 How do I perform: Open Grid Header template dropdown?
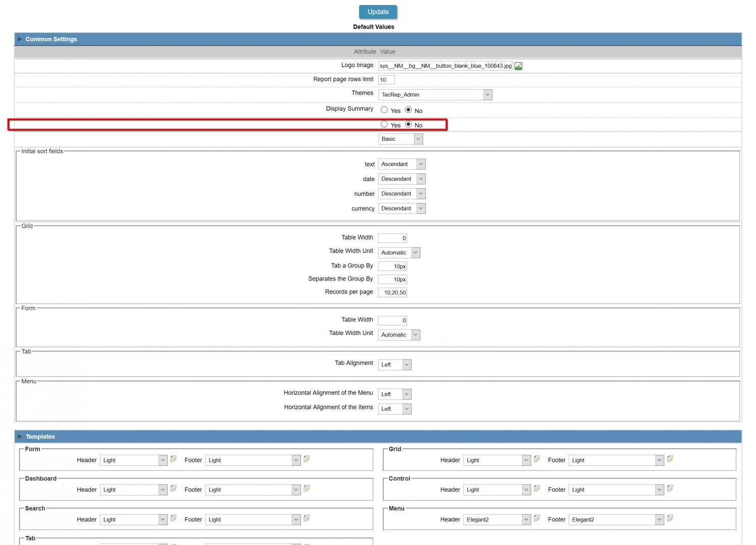point(497,460)
